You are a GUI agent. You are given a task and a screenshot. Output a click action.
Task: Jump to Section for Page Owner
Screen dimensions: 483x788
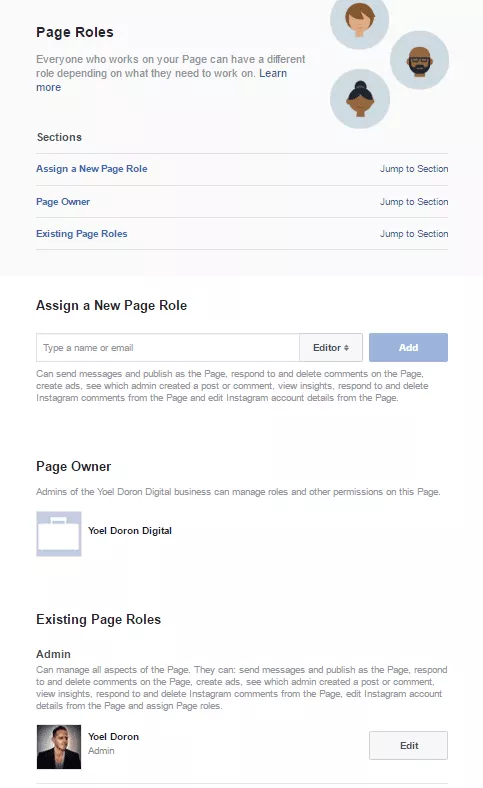pos(414,202)
